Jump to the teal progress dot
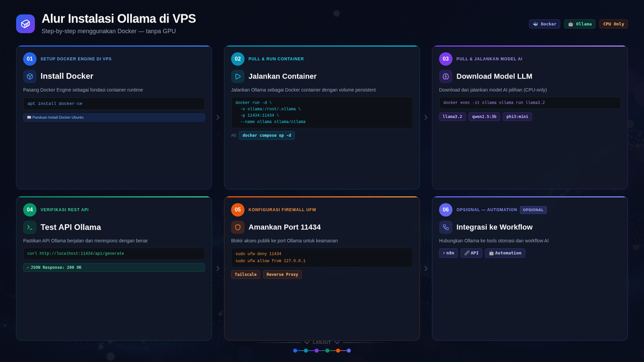Image resolution: width=644 pixels, height=362 pixels. [x=306, y=351]
